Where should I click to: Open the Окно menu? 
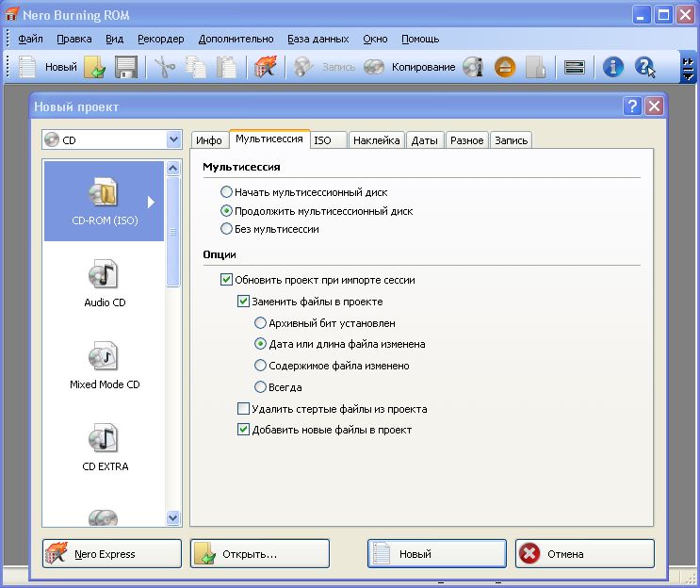(x=375, y=39)
